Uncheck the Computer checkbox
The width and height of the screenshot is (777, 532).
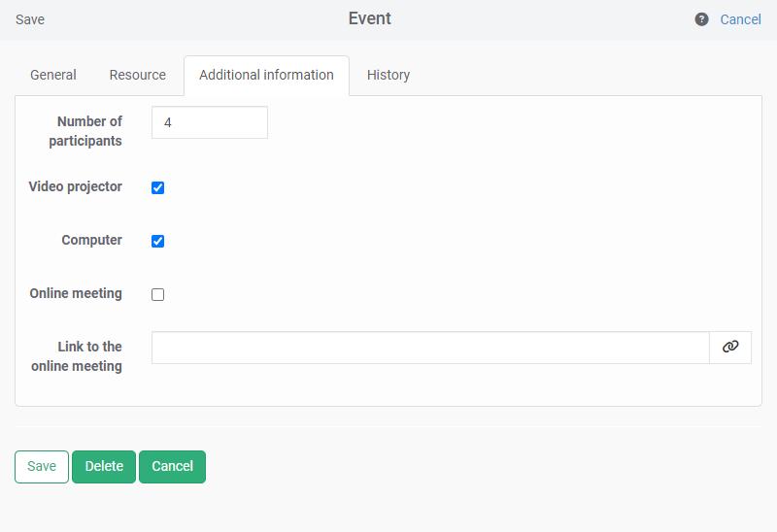(x=157, y=241)
